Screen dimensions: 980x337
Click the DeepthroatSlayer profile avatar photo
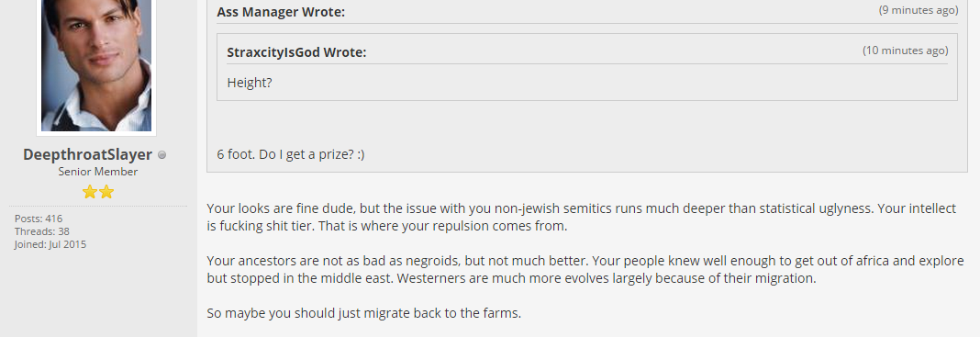point(96,65)
